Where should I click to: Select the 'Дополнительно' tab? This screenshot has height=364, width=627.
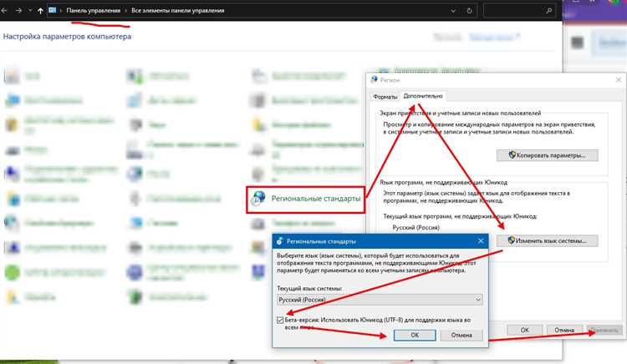[x=423, y=96]
